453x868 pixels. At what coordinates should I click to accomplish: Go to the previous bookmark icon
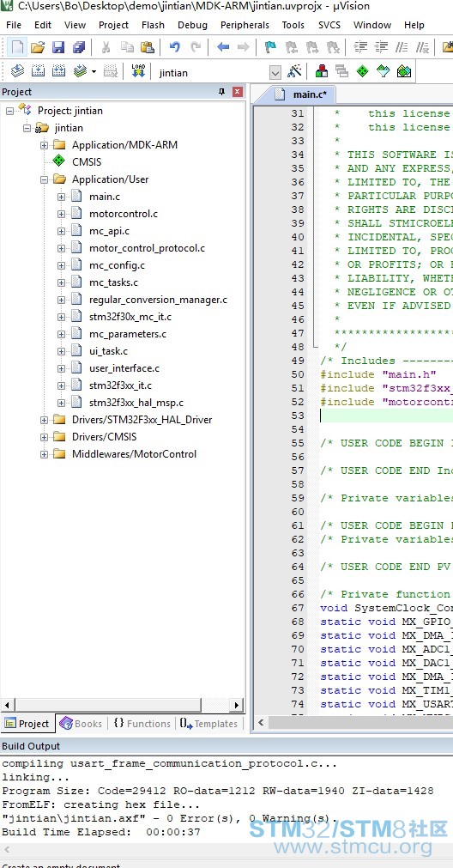click(x=291, y=47)
